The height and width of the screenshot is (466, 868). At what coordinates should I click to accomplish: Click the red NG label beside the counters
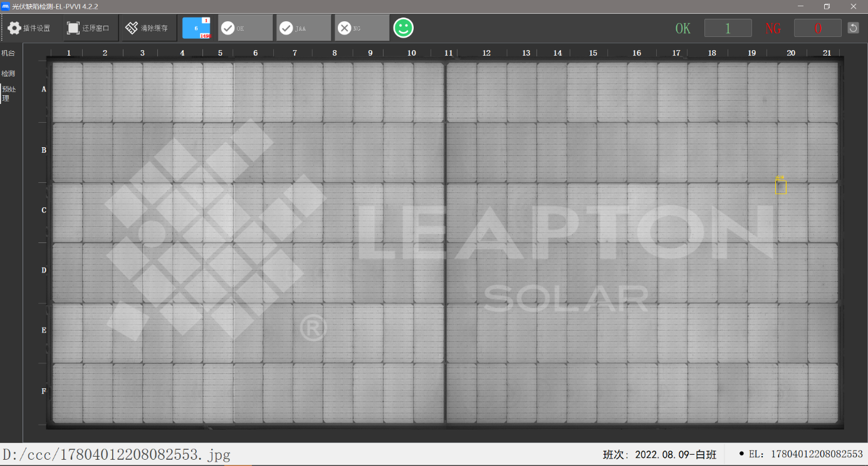773,28
